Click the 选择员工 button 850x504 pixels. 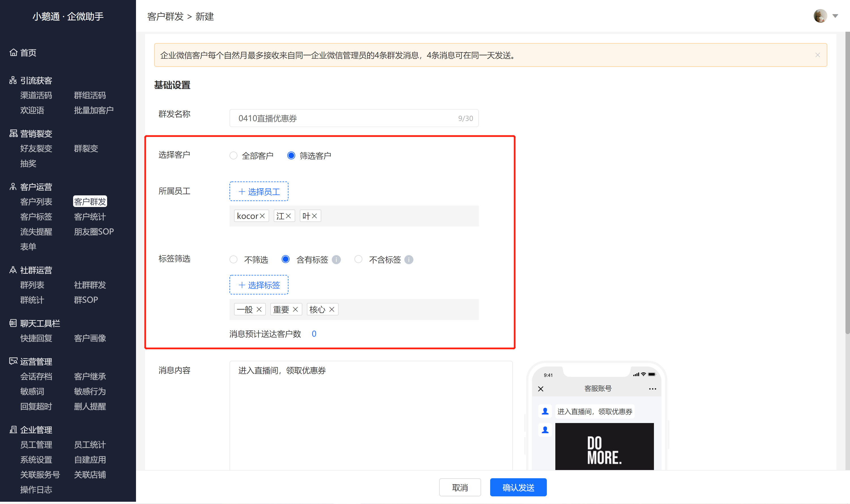point(259,191)
